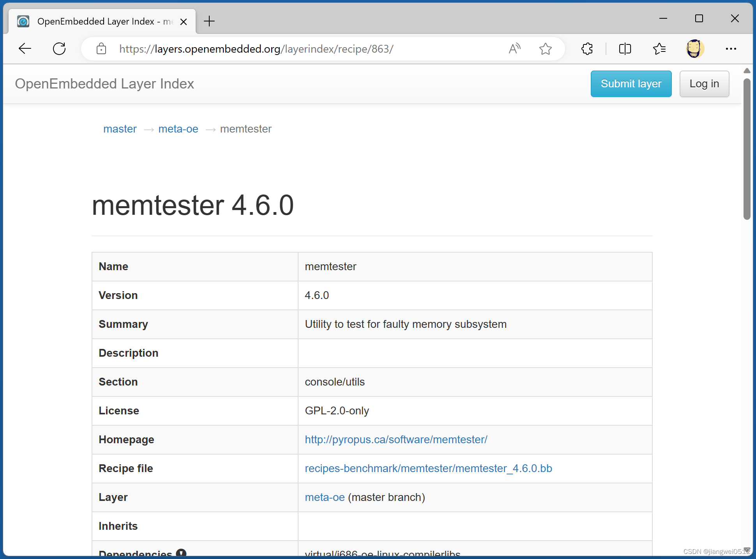Image resolution: width=756 pixels, height=559 pixels.
Task: Click the browser profile avatar
Action: [x=695, y=49]
